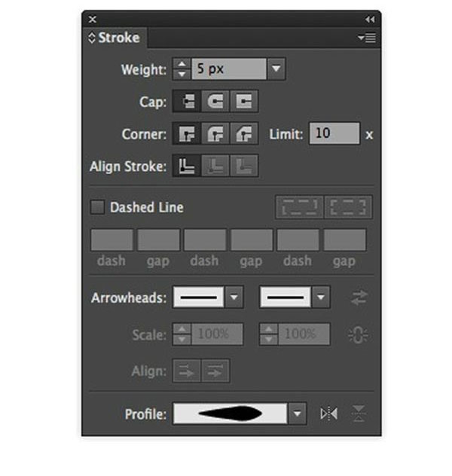Click the miter Limit input field
The height and width of the screenshot is (476, 452).
coord(334,134)
